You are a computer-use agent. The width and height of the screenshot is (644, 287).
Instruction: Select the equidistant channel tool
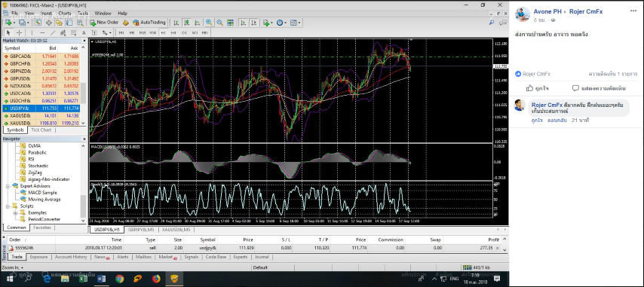(63, 33)
